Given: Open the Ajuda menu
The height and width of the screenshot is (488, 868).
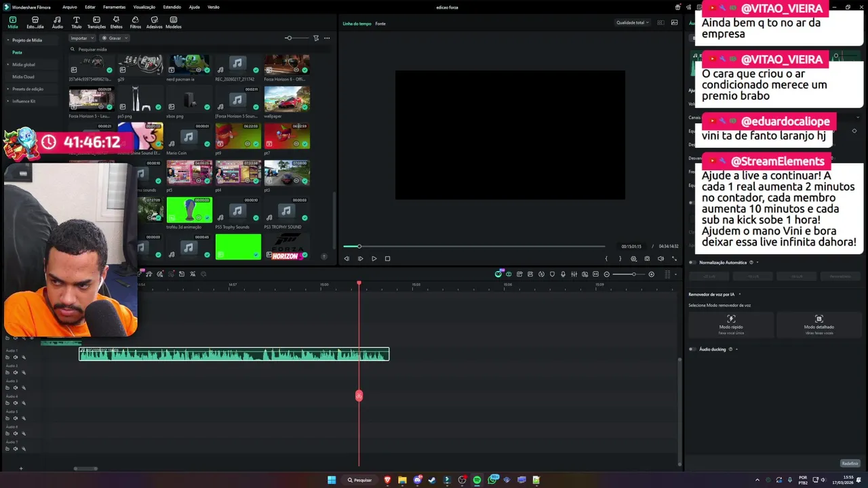Looking at the screenshot, I should coord(194,7).
